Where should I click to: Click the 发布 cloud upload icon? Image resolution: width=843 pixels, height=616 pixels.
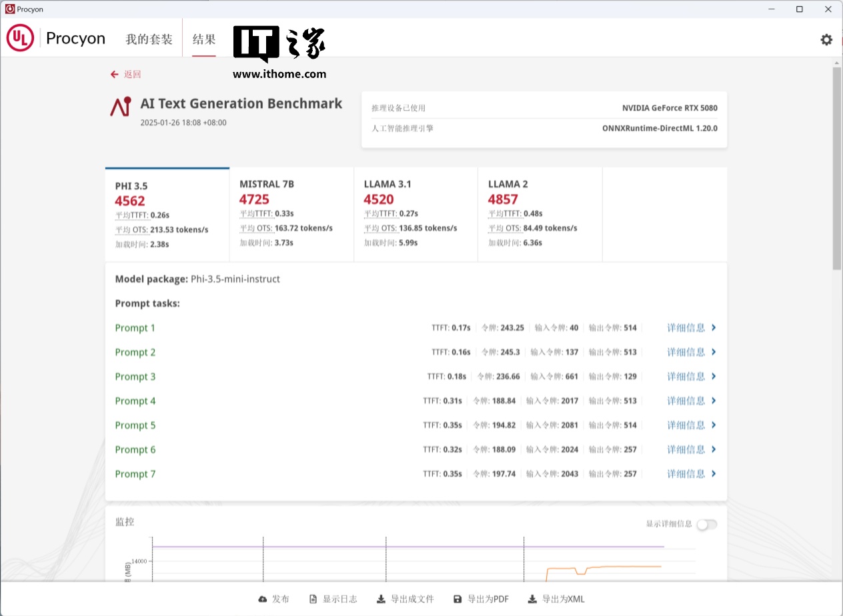(263, 599)
